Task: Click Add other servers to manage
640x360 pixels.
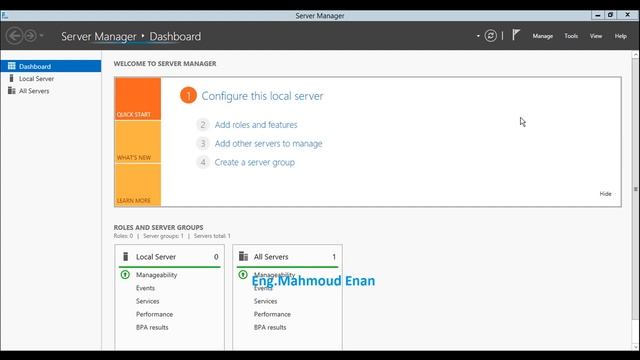Action: [268, 143]
